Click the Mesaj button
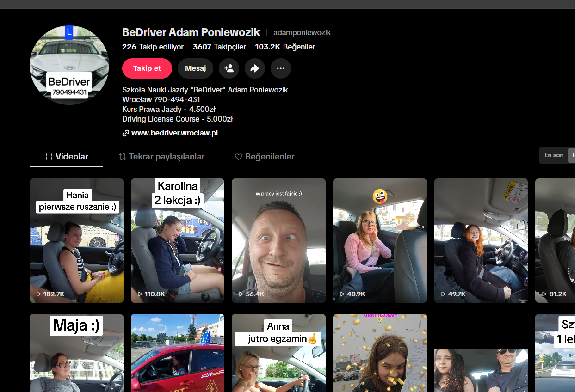The width and height of the screenshot is (575, 392). click(195, 68)
